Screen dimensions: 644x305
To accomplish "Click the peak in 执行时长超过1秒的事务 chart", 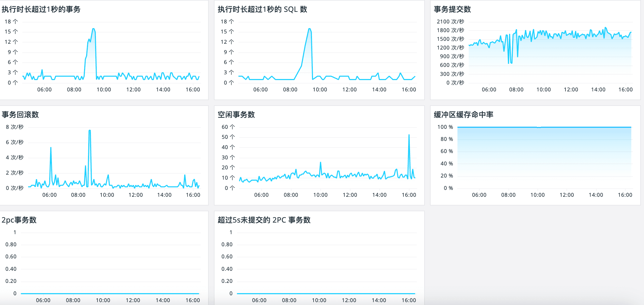I will pos(94,29).
